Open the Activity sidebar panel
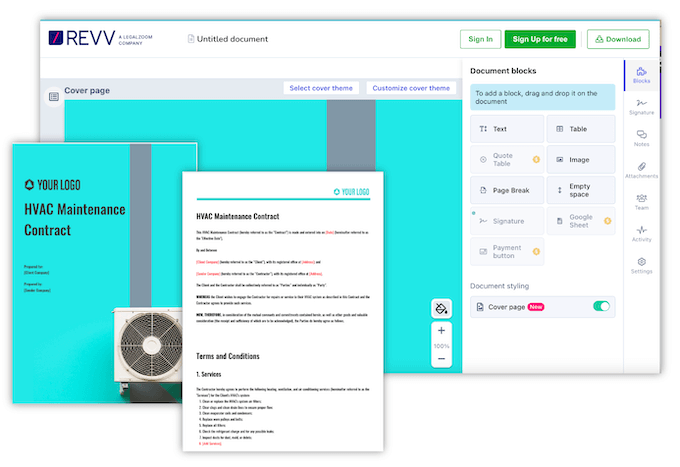The image size is (680, 467). click(641, 234)
